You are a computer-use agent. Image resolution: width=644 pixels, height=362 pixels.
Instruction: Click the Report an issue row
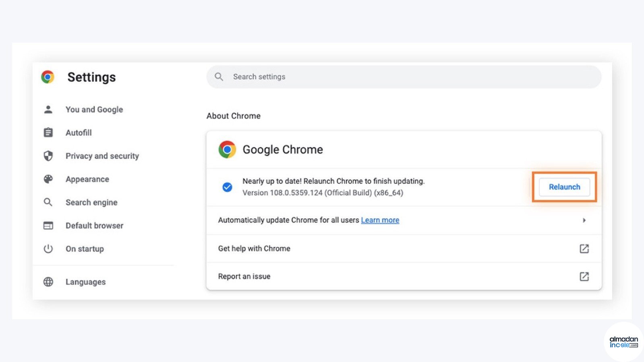coord(404,276)
